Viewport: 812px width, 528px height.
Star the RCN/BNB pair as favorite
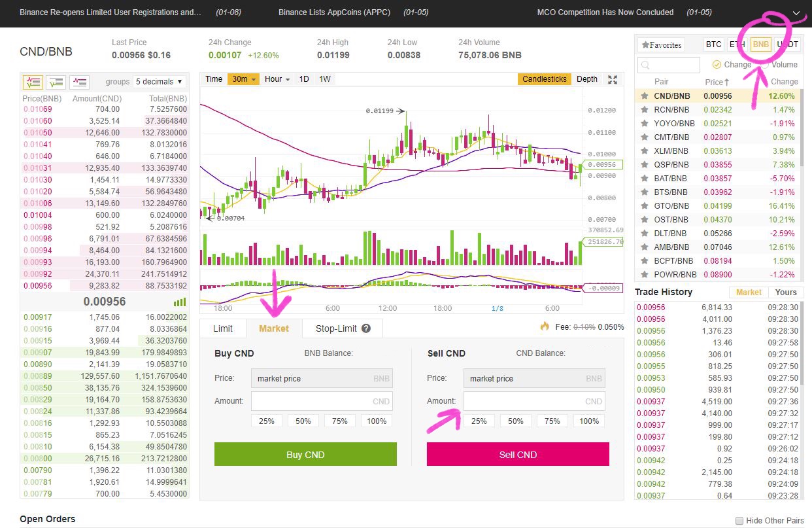point(645,110)
